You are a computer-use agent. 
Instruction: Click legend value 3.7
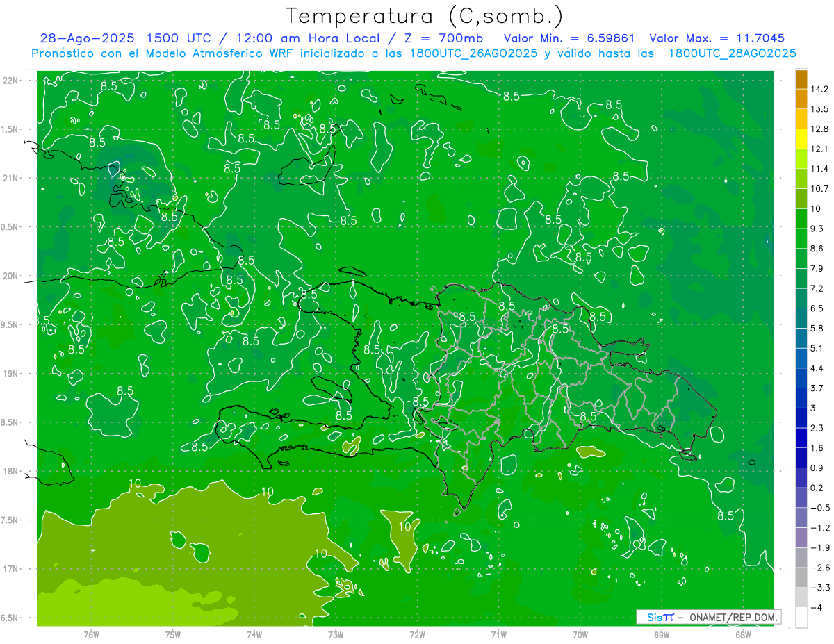pos(817,388)
